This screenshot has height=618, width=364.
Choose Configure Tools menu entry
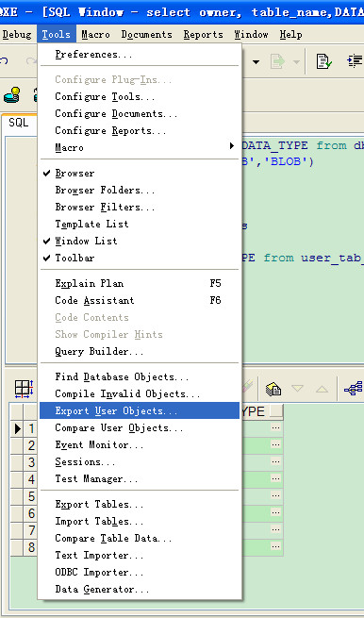[x=140, y=96]
